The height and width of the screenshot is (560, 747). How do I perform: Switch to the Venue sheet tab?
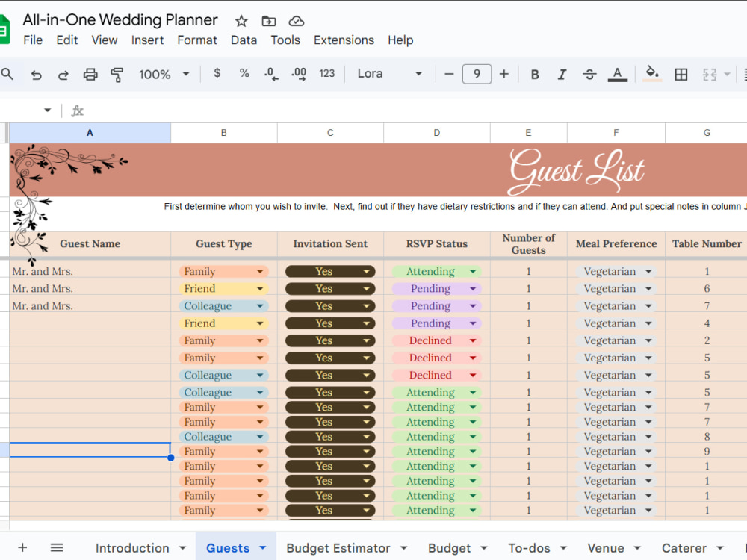[x=606, y=548]
